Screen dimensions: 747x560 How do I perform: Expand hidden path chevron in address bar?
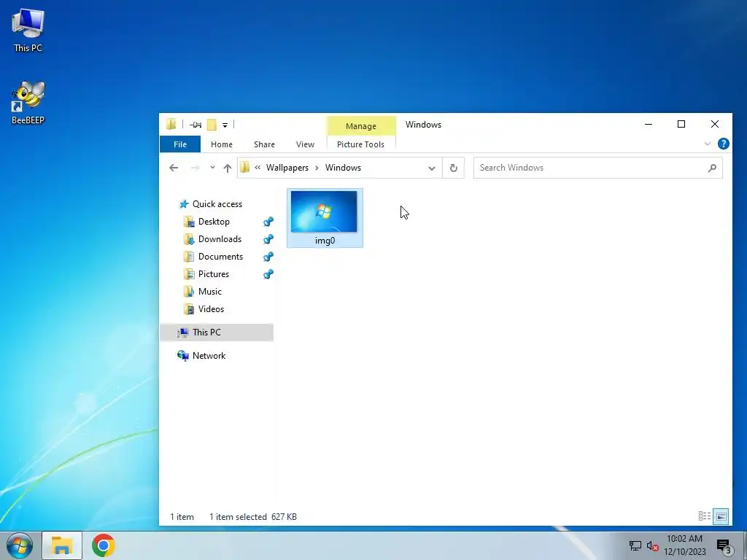(x=258, y=168)
